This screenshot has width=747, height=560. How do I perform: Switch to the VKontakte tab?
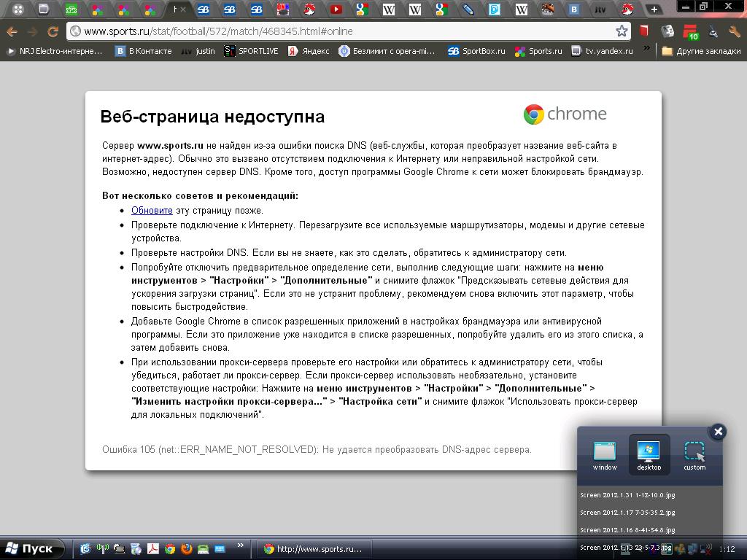pos(575,9)
